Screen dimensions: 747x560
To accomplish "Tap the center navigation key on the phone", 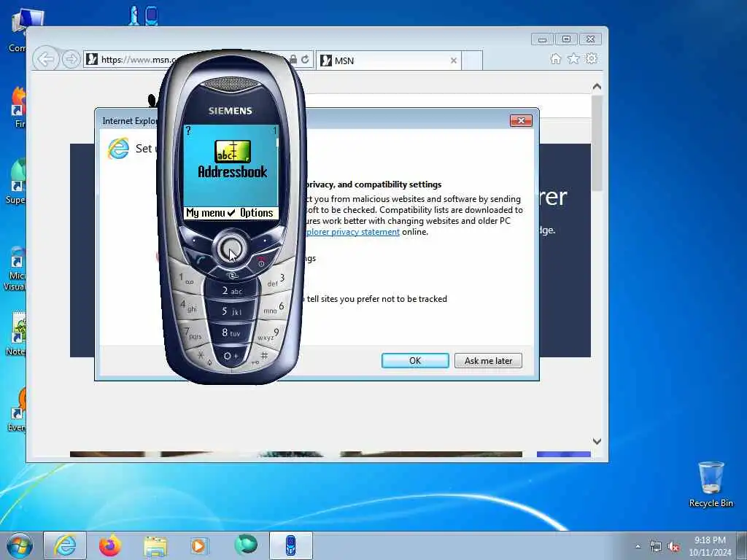I will tap(231, 249).
